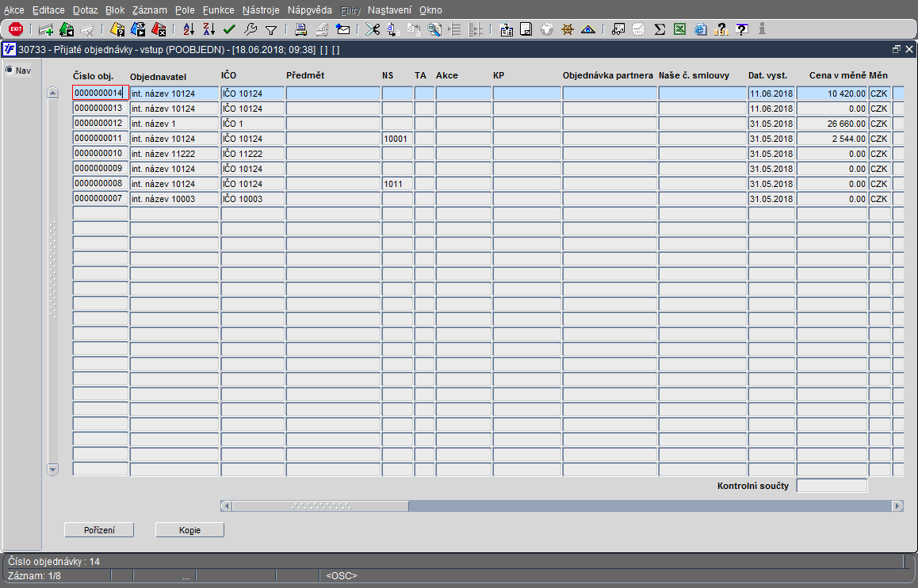This screenshot has width=918, height=588.
Task: Click the tree structure view icon
Action: 476,29
